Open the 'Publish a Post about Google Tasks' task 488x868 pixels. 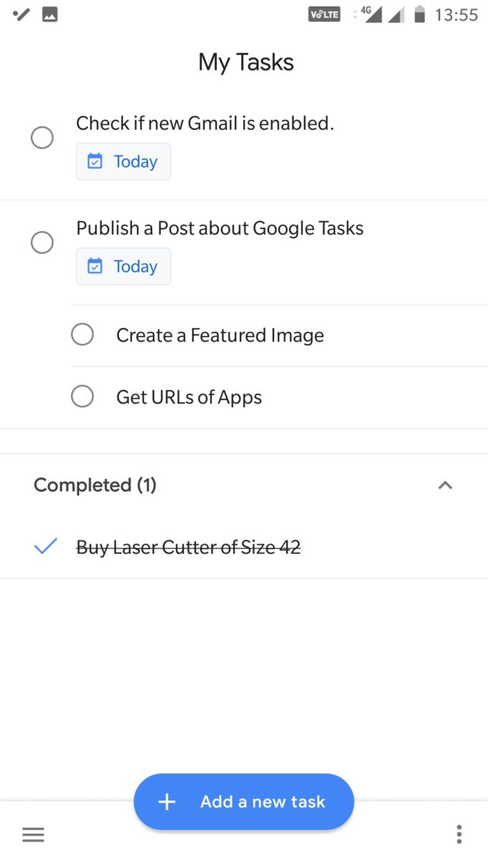click(x=220, y=228)
